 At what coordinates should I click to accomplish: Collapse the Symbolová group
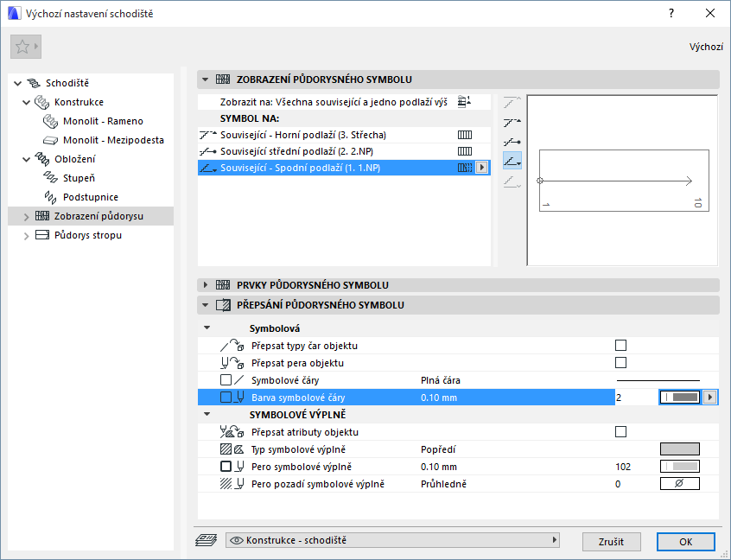[x=207, y=328]
